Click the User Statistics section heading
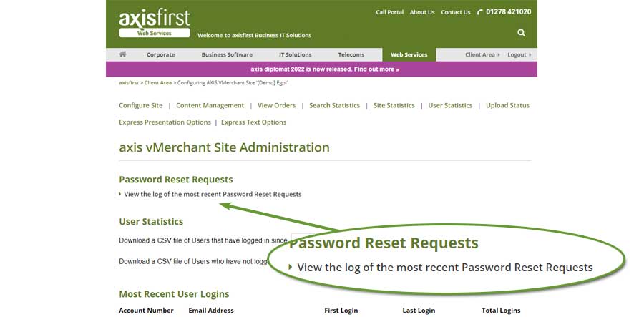 [x=151, y=221]
